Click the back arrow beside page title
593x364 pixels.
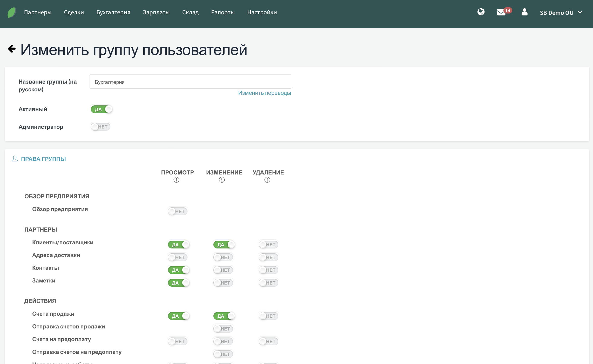12,49
